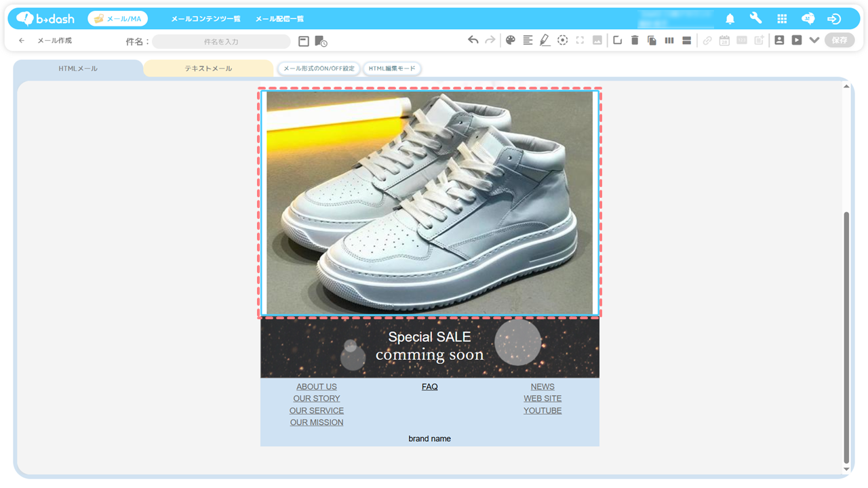Click the WEB SITE link
Viewport: 868px width, 488px height.
point(542,399)
